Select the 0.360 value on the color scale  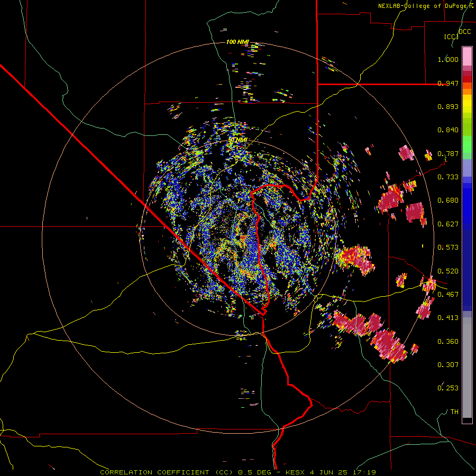448,342
